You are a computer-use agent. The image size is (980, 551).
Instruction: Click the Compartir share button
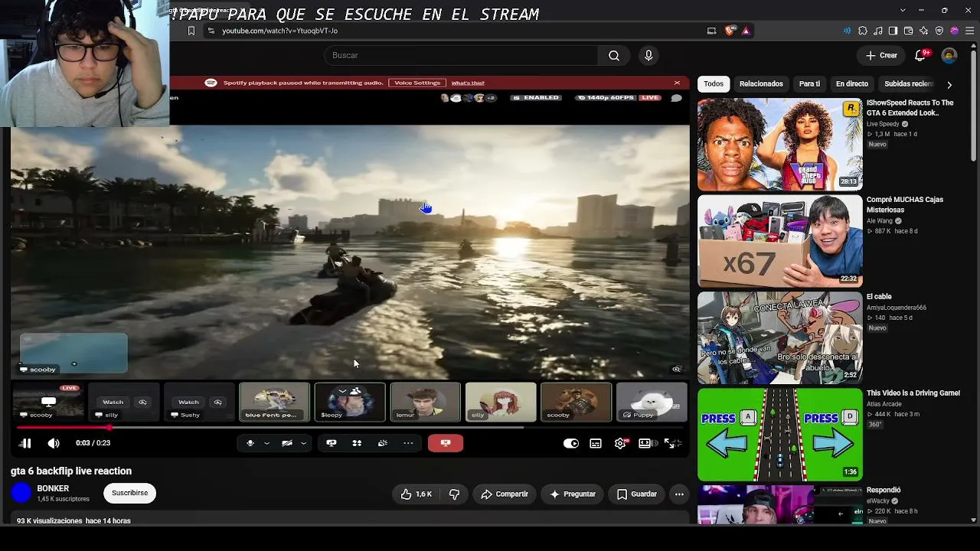(x=505, y=494)
